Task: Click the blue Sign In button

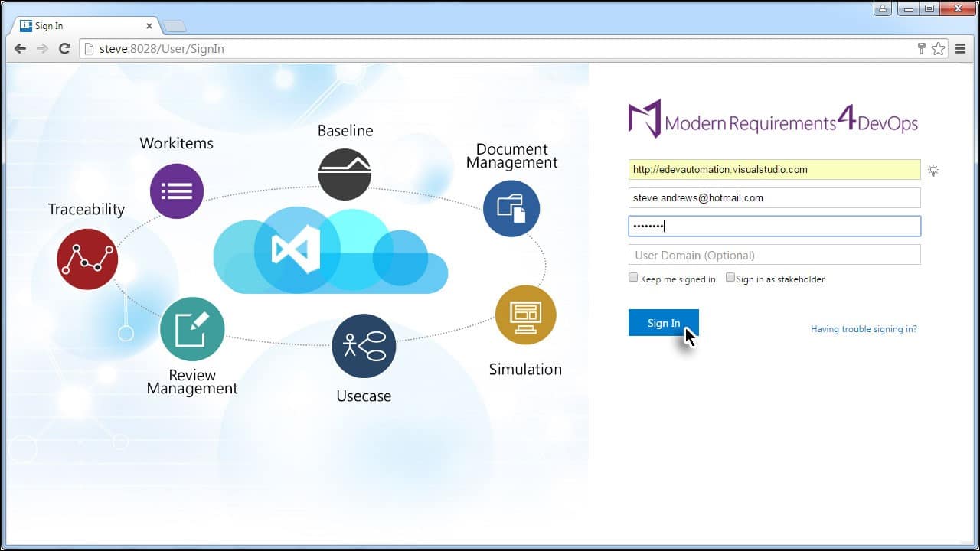Action: tap(664, 323)
